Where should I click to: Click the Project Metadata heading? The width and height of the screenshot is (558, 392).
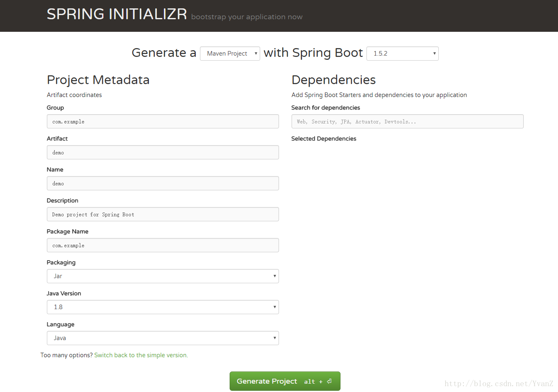98,79
